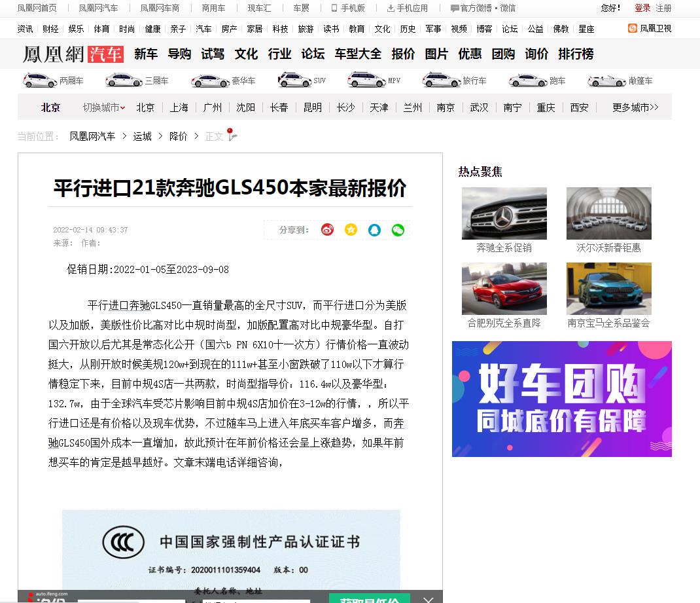This screenshot has height=603, width=700.
Task: Open 官方微博 link with chat icon
Action: click(x=470, y=8)
